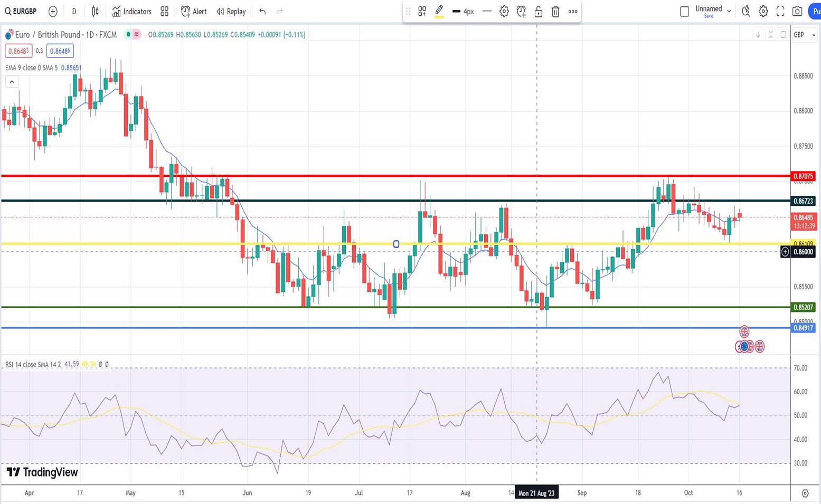821x504 pixels.
Task: Click the Alert button
Action: [x=194, y=11]
